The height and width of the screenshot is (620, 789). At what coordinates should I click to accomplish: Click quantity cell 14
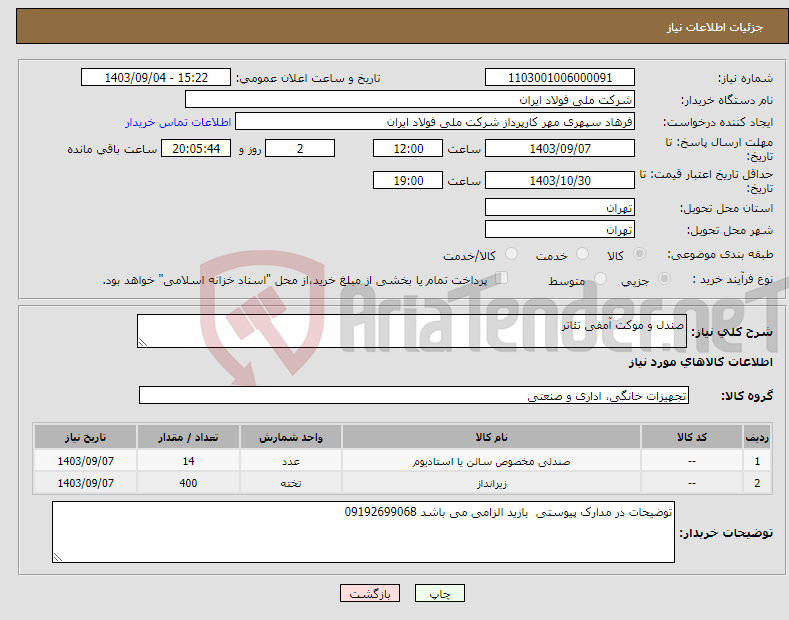tap(188, 461)
